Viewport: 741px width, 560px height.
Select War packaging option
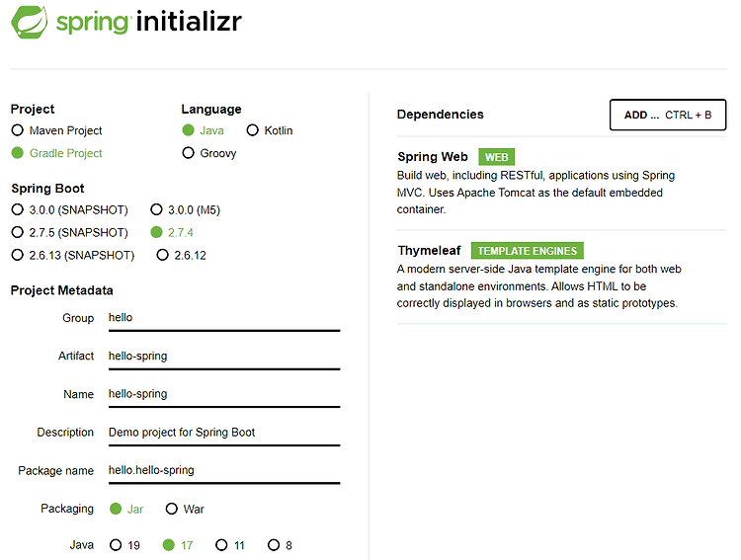pyautogui.click(x=172, y=509)
